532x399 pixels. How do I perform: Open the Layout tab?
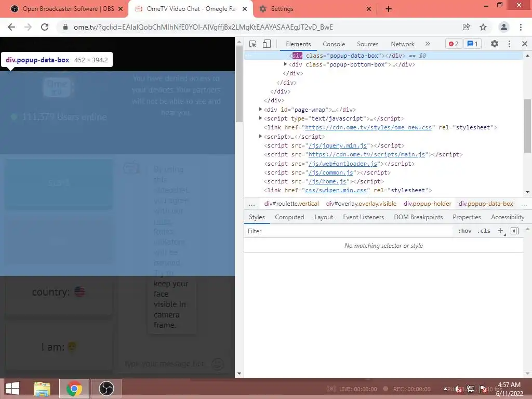click(324, 217)
